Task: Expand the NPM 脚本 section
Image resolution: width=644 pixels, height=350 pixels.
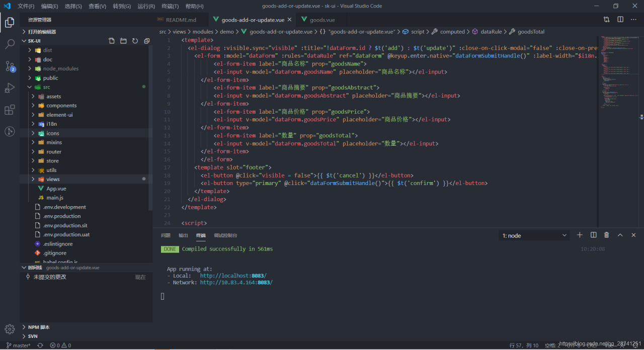Action: pos(87,327)
